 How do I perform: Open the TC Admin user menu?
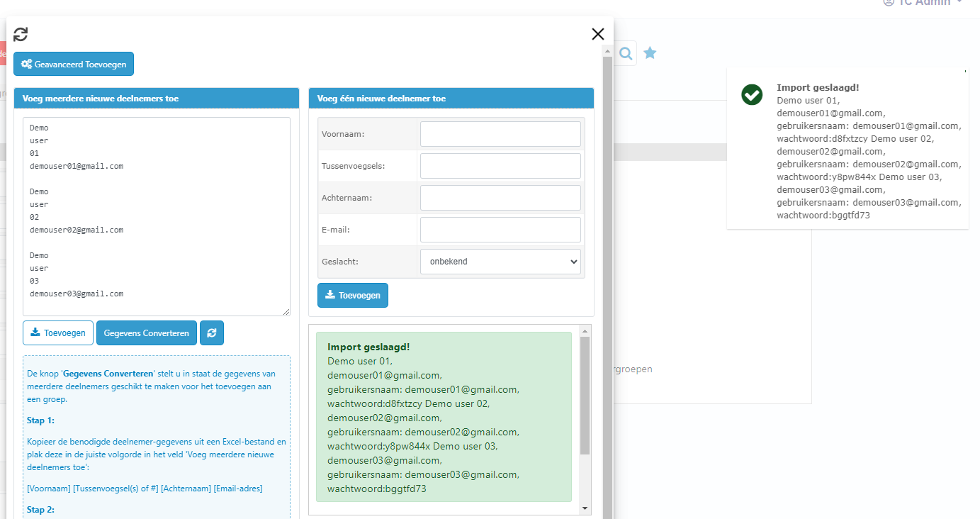(x=923, y=3)
